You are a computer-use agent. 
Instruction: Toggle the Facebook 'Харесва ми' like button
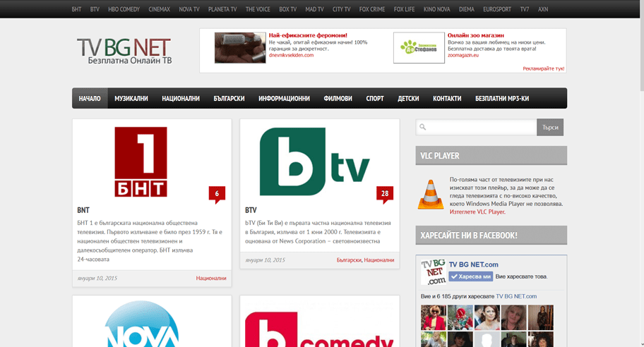pyautogui.click(x=471, y=276)
